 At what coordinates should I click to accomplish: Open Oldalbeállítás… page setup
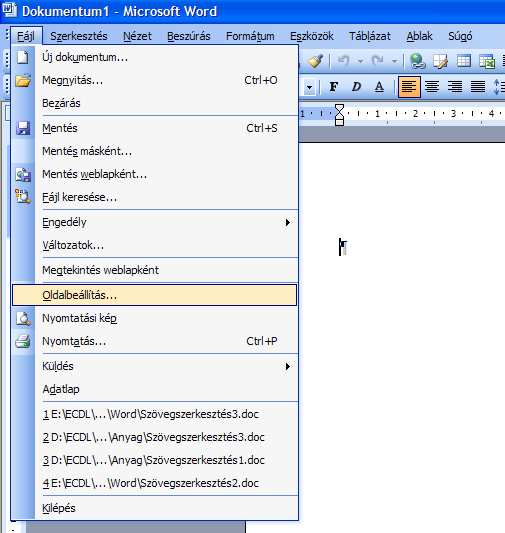155,295
